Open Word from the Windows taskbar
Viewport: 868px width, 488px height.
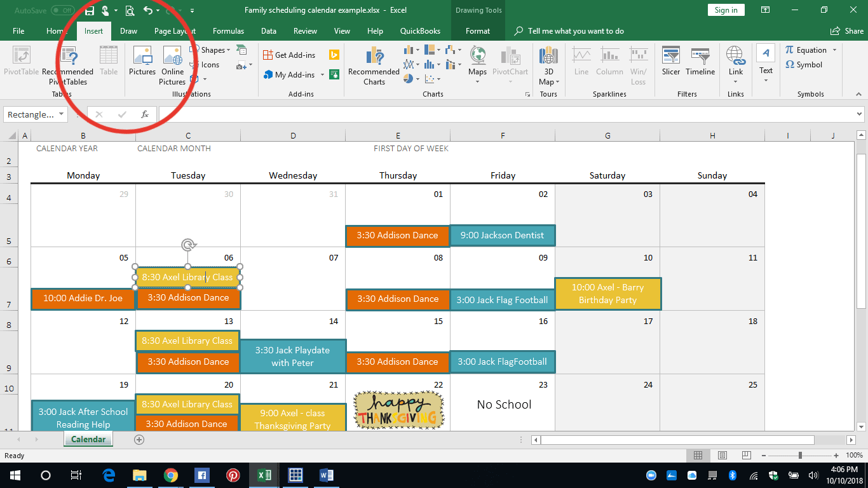[327, 475]
